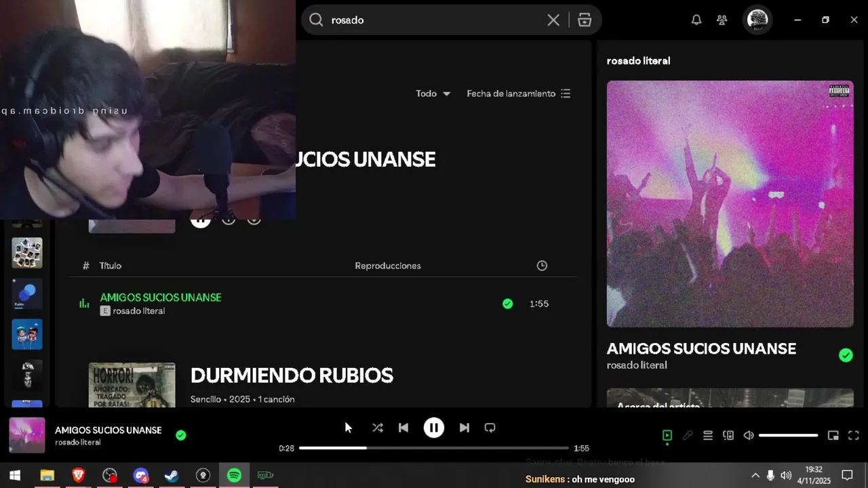The height and width of the screenshot is (488, 868).
Task: Open Steam from the taskbar
Action: pyautogui.click(x=172, y=476)
